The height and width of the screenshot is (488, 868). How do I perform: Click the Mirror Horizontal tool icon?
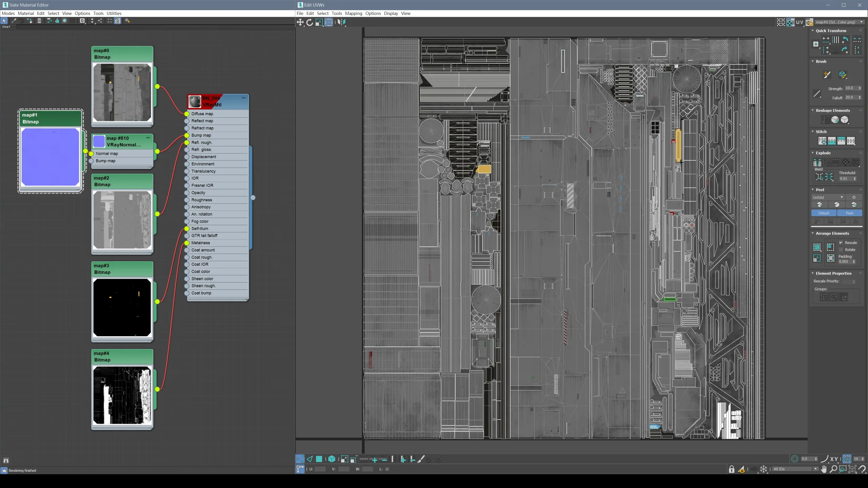click(x=341, y=22)
